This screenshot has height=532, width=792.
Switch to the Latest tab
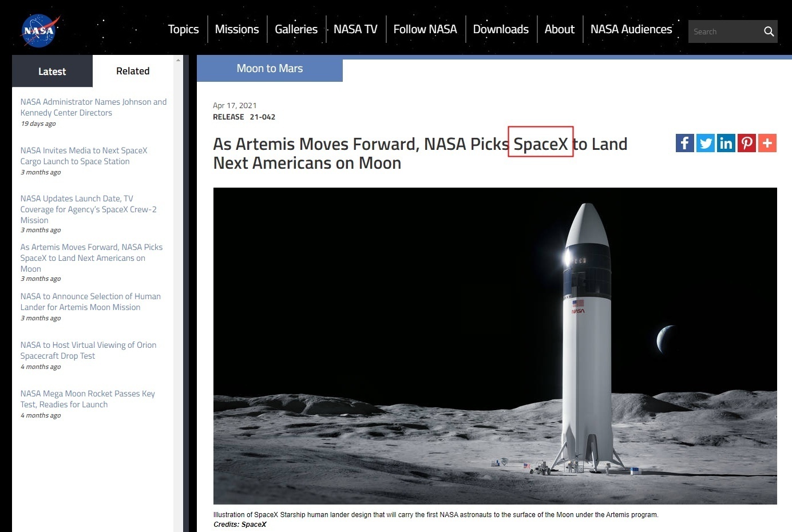52,71
